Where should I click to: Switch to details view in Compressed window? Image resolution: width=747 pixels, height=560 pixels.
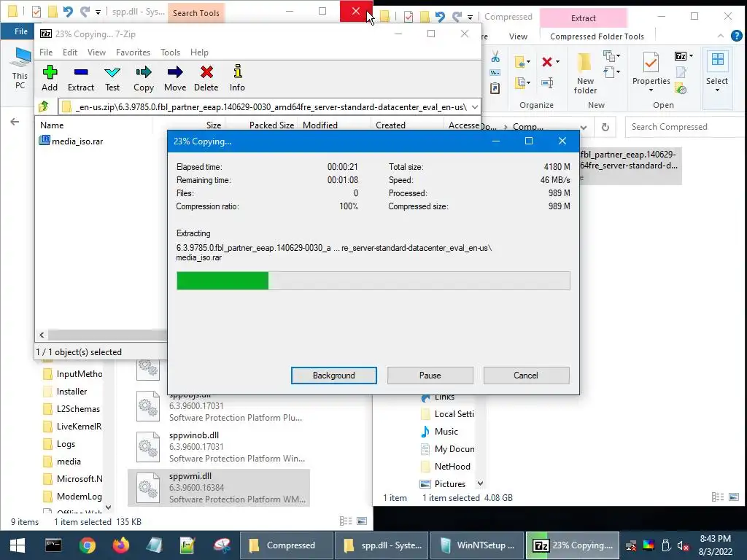click(x=718, y=497)
